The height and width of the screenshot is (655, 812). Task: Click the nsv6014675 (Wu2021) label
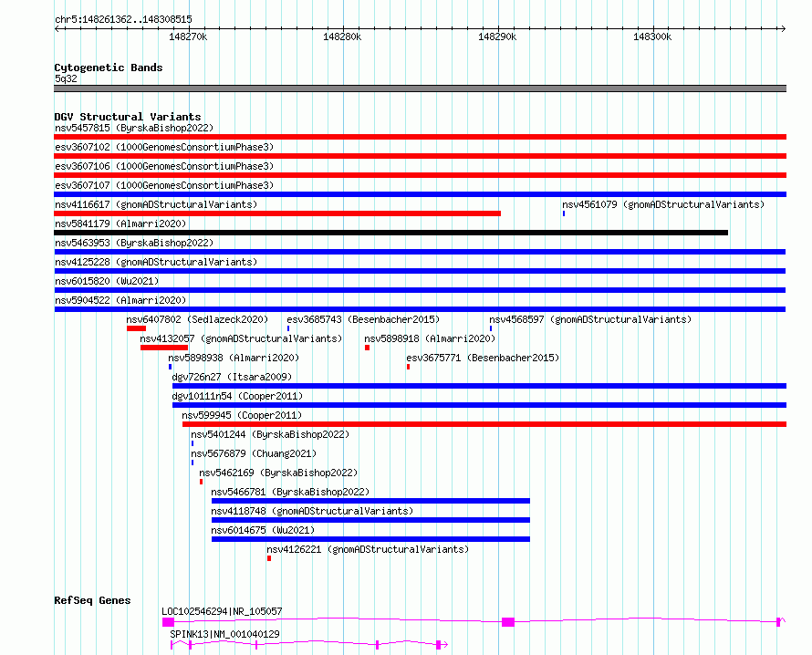263,530
